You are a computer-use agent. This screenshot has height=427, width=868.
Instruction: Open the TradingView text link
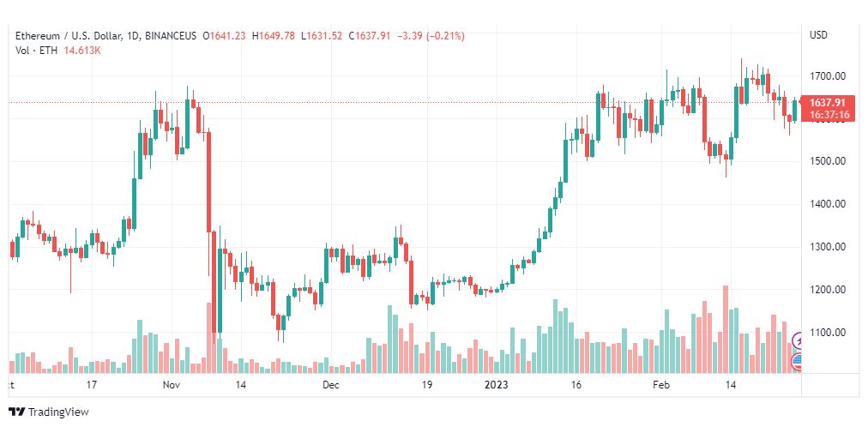click(x=58, y=412)
